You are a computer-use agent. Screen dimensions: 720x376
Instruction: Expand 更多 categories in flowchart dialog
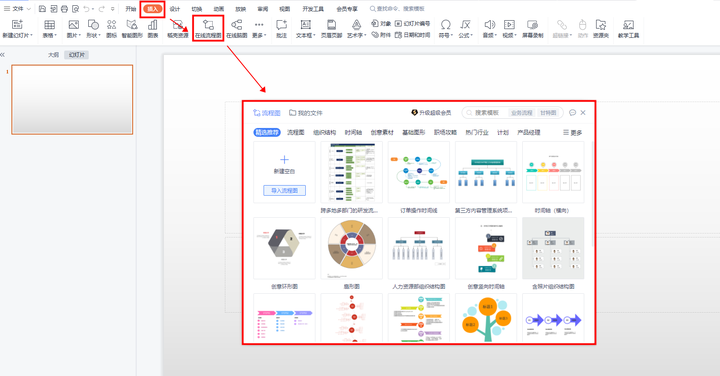tap(573, 133)
